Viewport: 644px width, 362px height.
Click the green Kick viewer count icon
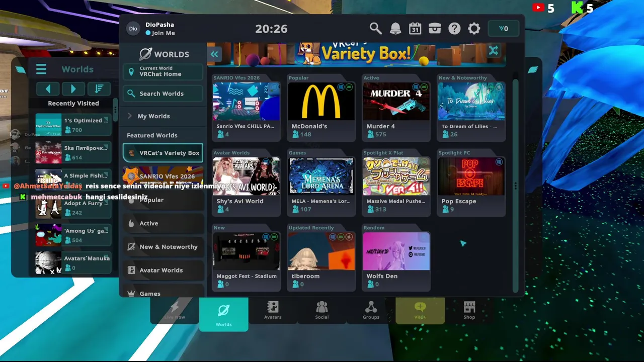[x=577, y=8]
